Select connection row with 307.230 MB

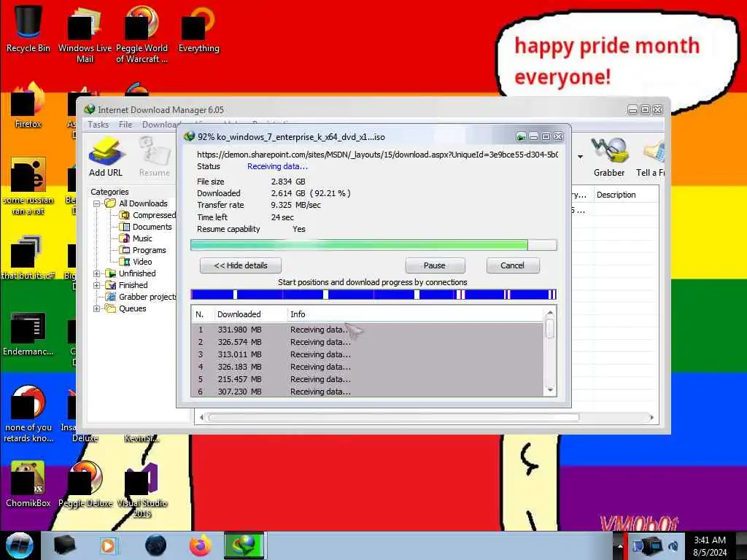click(368, 392)
